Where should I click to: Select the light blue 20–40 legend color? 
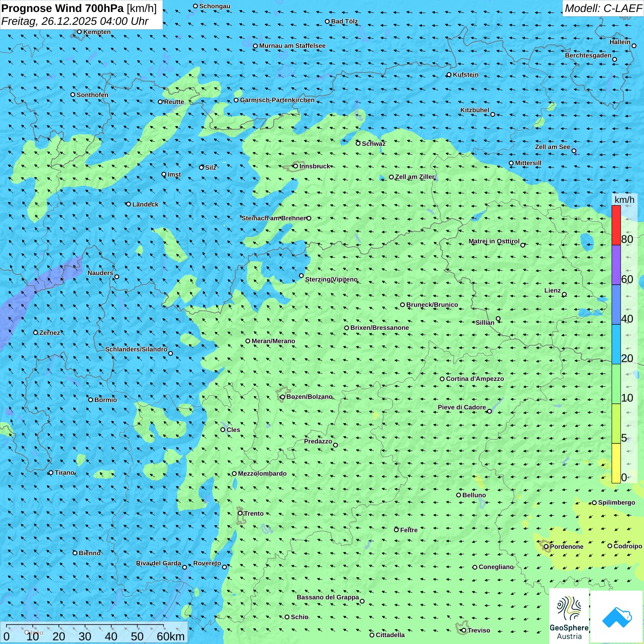tap(616, 345)
